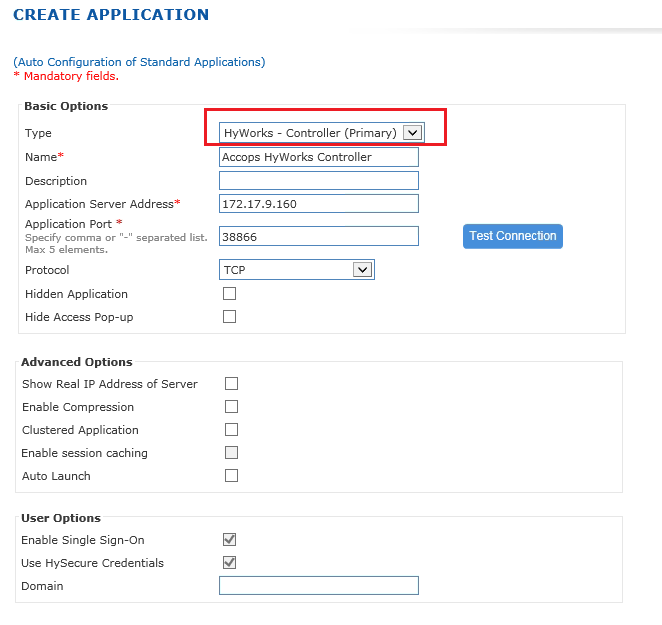Toggle Enable Compression checkbox
Viewport: 662px width, 625px height.
[x=231, y=407]
